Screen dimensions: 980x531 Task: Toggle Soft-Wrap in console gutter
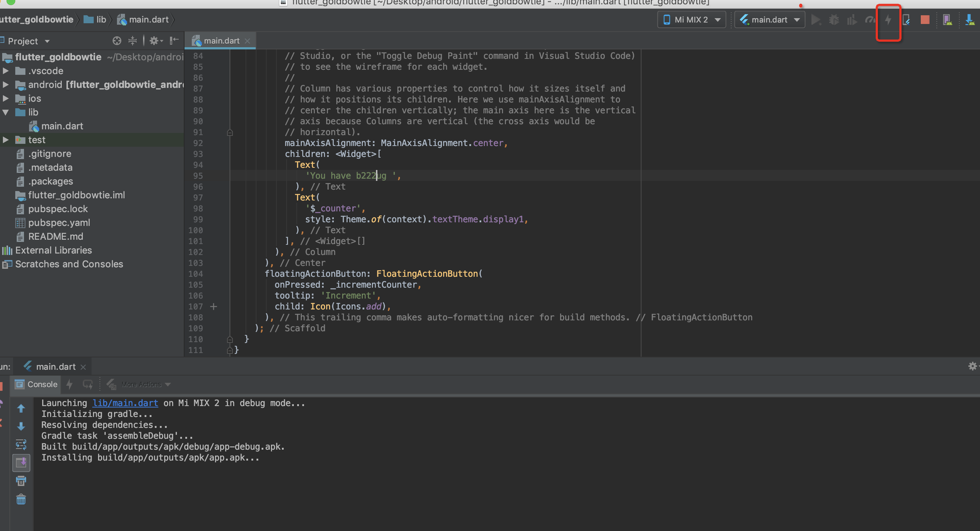tap(21, 444)
